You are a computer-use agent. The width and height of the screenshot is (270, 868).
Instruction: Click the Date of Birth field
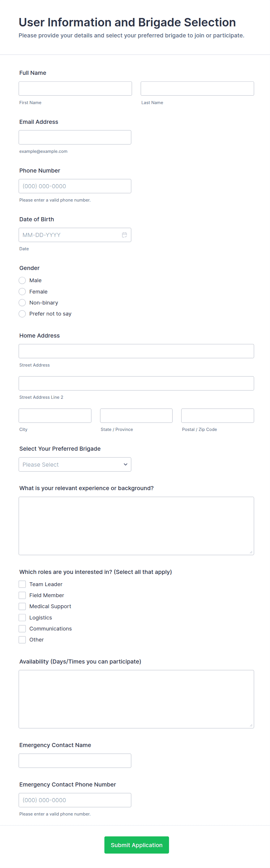point(75,235)
